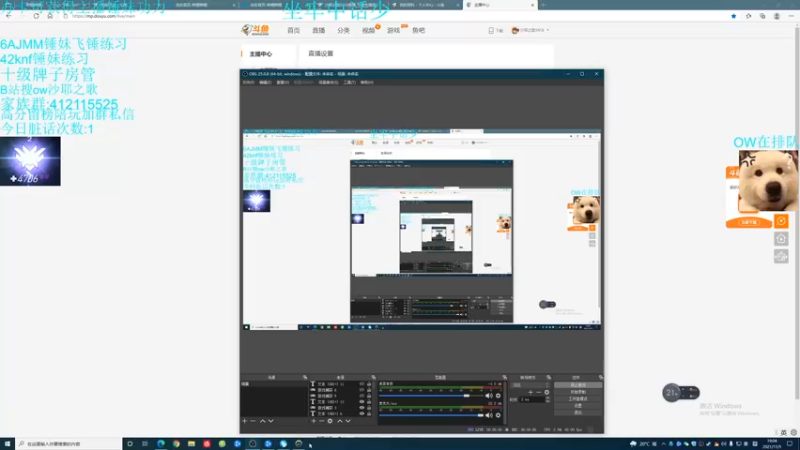This screenshot has height=450, width=800.
Task: Click the orange play icon on right sidebar
Action: click(x=781, y=221)
